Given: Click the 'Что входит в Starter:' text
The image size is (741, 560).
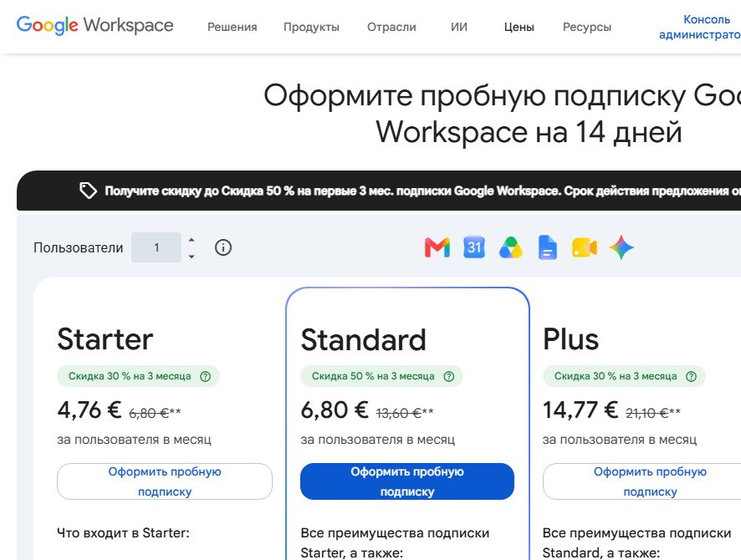Looking at the screenshot, I should 123,533.
